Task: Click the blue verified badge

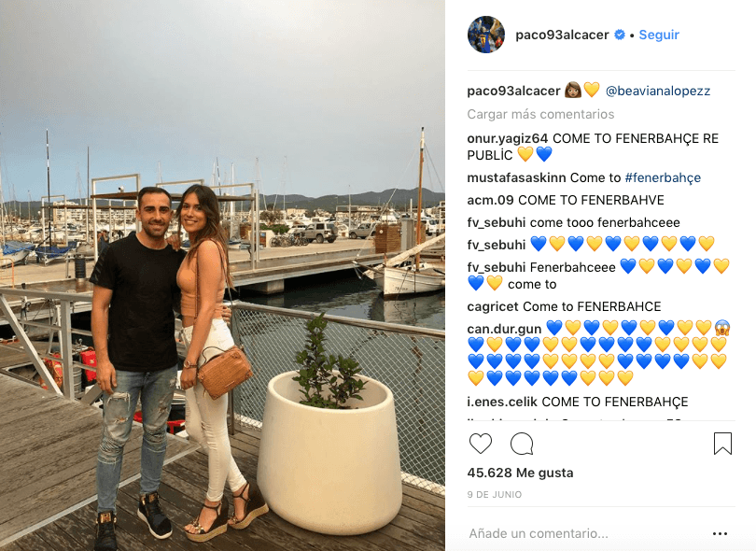Action: coord(620,35)
